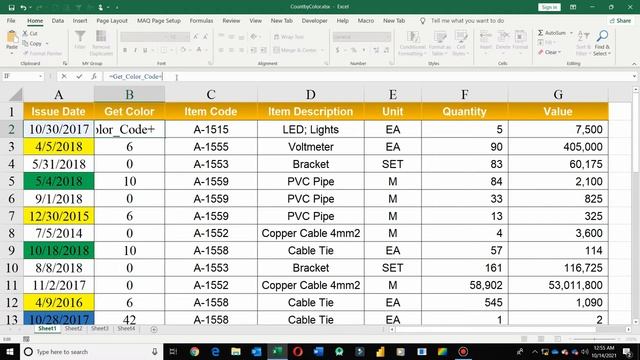Click the Copy button in Clipboard group
640x360 pixels.
click(32, 43)
